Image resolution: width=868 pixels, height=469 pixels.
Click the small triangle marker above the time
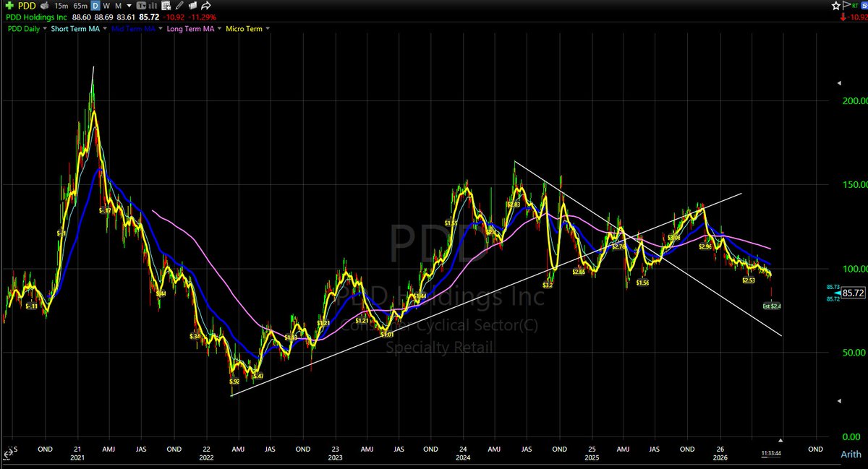click(780, 440)
